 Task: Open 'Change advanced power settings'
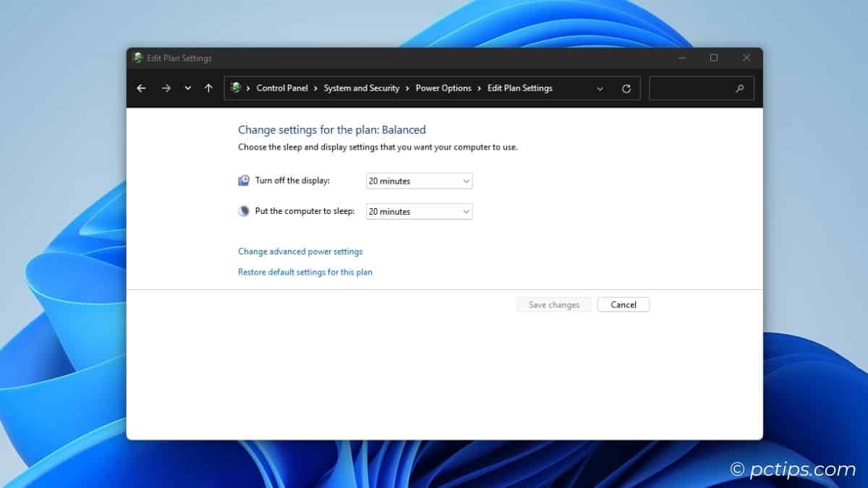300,251
